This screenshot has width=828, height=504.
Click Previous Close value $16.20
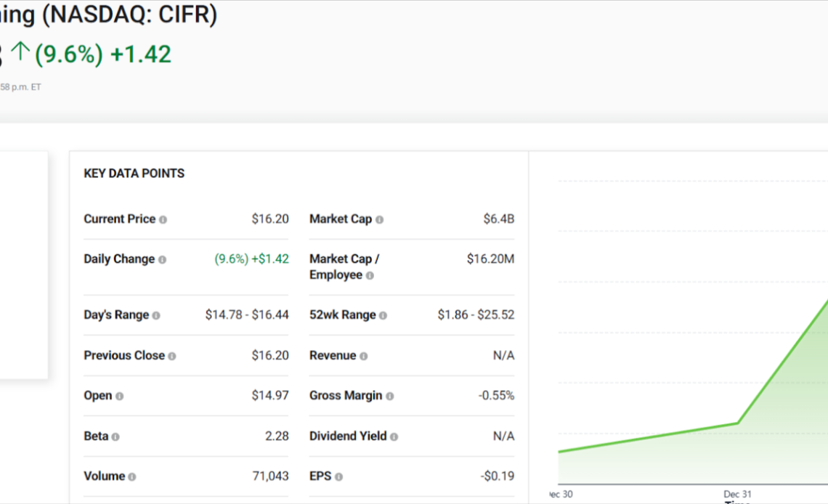click(x=270, y=356)
